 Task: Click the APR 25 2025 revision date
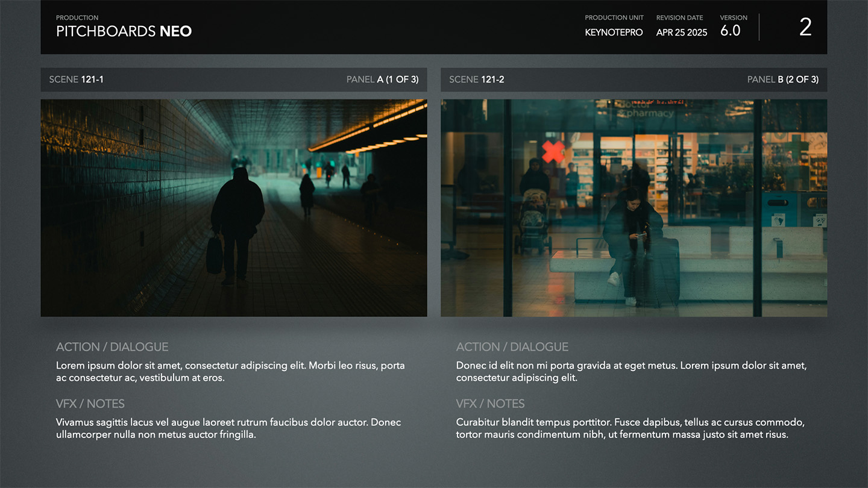point(681,33)
